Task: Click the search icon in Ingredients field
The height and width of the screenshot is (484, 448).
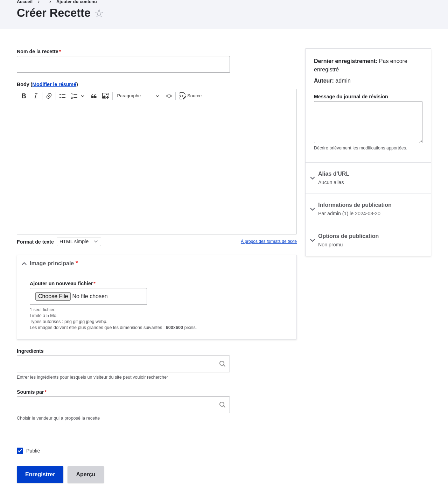Action: click(x=222, y=364)
